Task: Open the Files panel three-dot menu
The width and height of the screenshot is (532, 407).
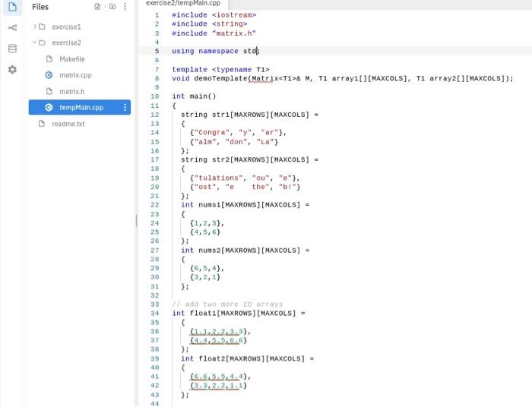Action: click(125, 6)
